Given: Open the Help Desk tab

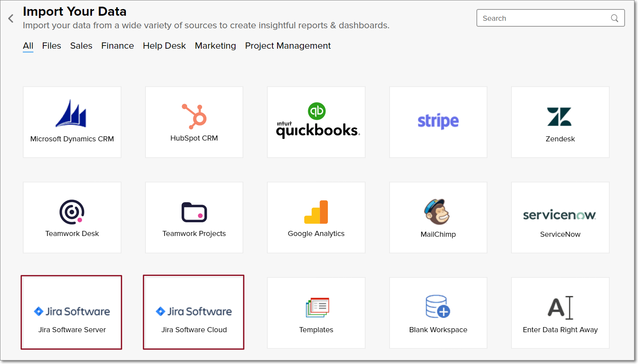Looking at the screenshot, I should (164, 46).
